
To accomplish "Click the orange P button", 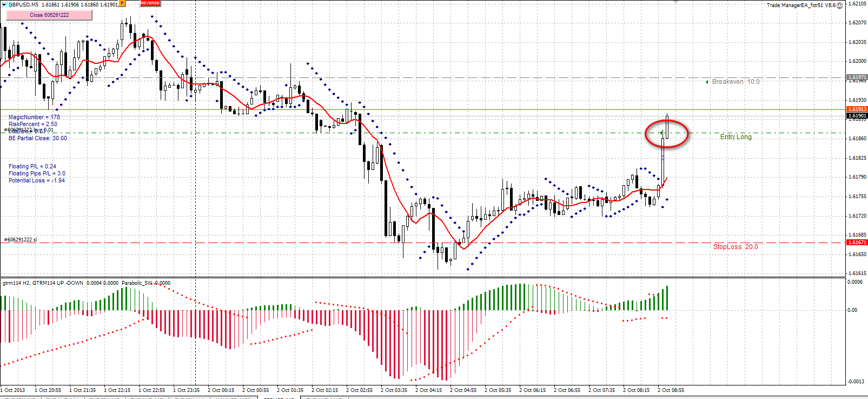I will point(122,3).
